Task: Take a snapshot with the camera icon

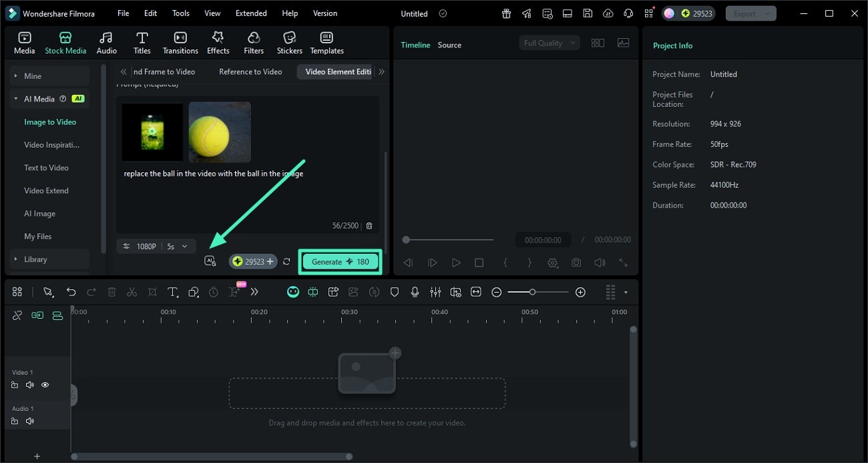Action: click(576, 263)
